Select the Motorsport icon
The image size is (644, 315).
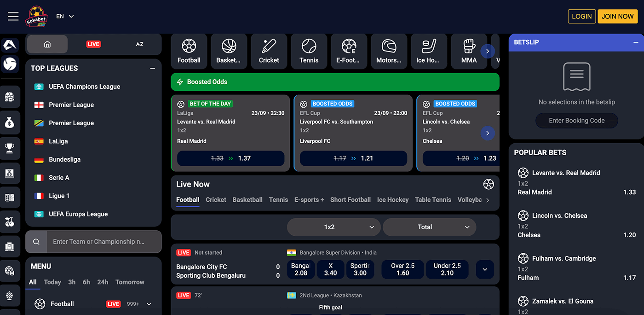[x=389, y=51]
